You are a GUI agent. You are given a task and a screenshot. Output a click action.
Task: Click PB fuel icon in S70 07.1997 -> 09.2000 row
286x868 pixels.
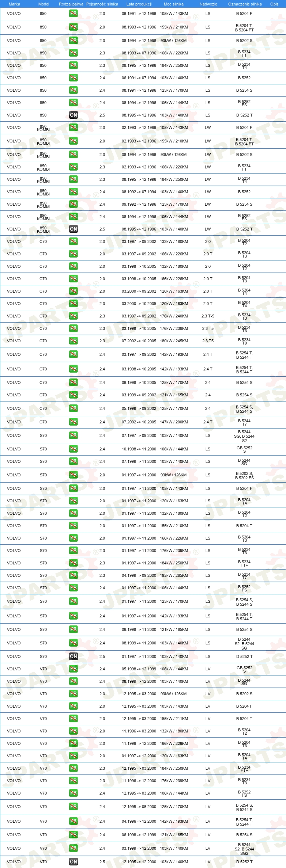[73, 435]
